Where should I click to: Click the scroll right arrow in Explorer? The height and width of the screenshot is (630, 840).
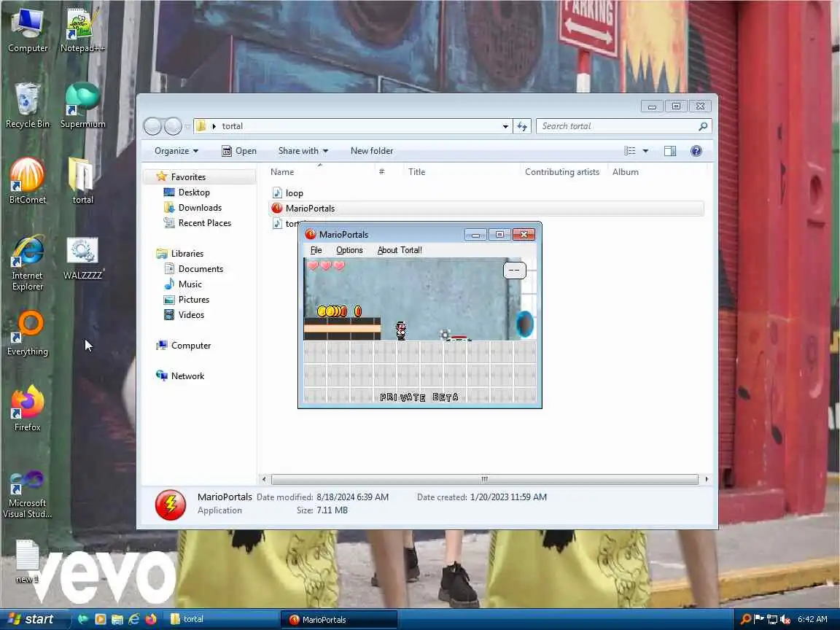(707, 480)
